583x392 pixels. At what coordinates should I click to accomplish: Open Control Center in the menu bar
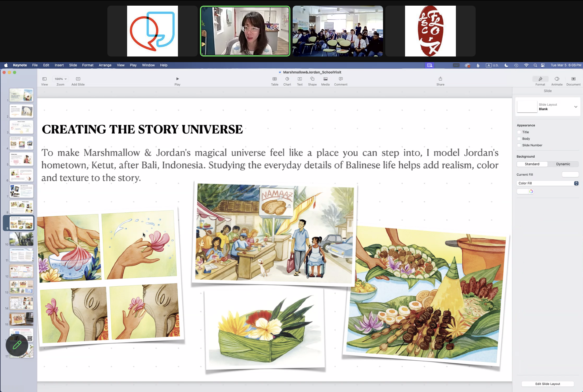[543, 65]
